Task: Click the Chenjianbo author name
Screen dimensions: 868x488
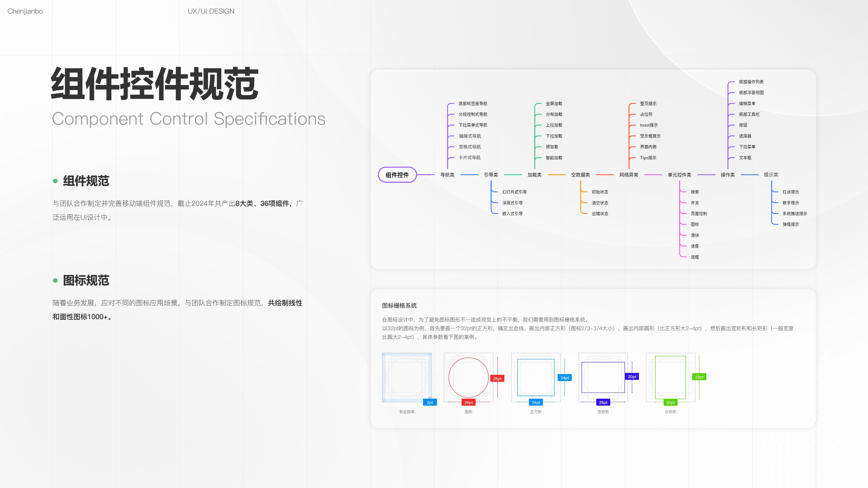Action: (x=25, y=11)
